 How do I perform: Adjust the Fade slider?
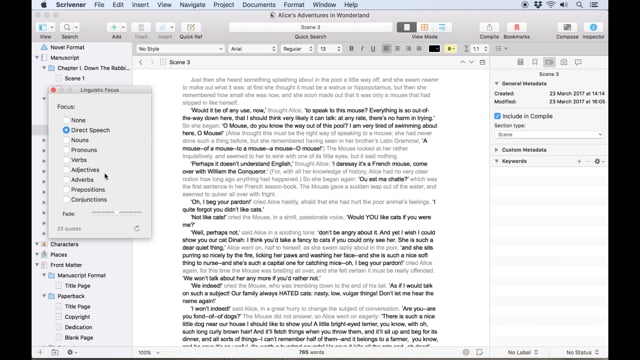click(117, 212)
